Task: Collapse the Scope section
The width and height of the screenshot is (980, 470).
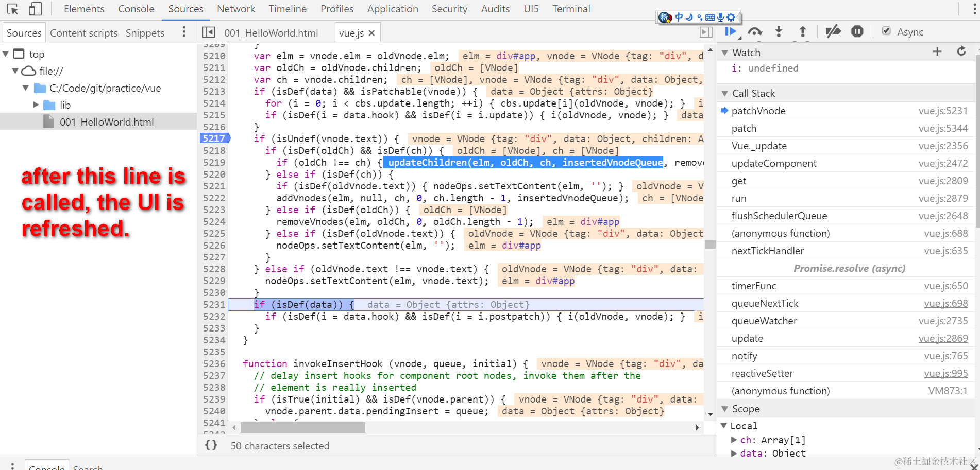Action: point(725,409)
